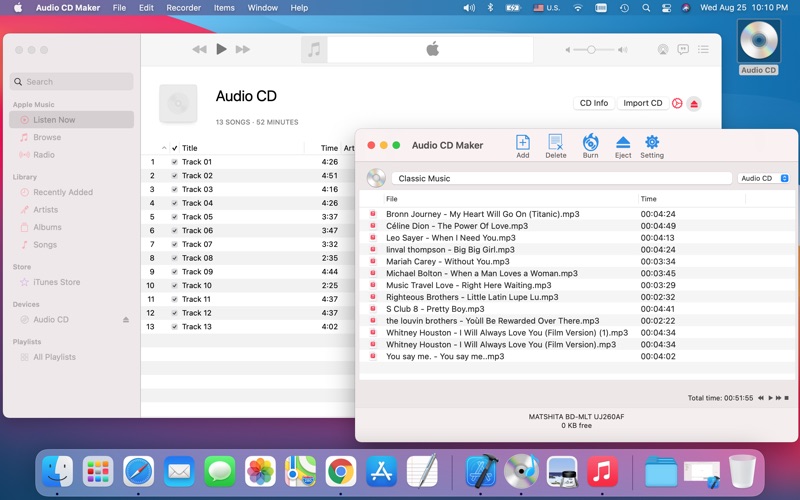Open Trash in the Dock

tap(742, 471)
